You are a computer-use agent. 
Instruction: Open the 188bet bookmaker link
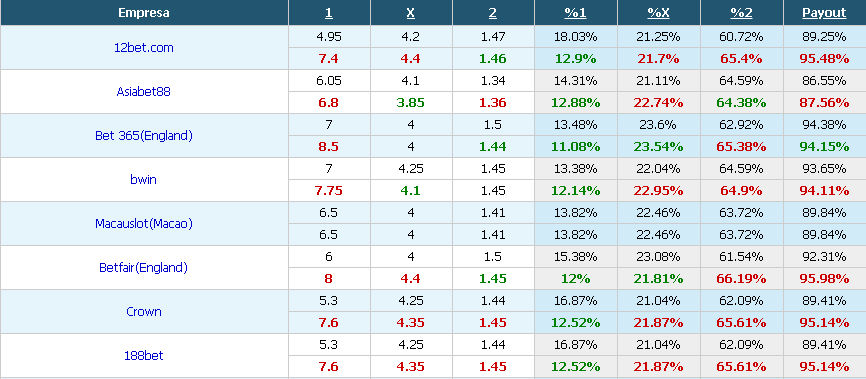point(144,356)
